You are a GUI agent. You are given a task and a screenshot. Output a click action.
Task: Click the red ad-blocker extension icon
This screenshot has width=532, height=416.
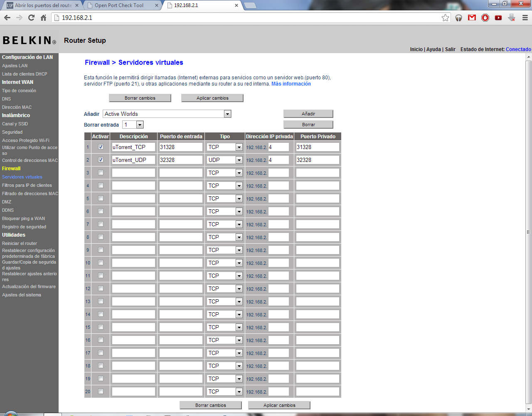coord(485,18)
